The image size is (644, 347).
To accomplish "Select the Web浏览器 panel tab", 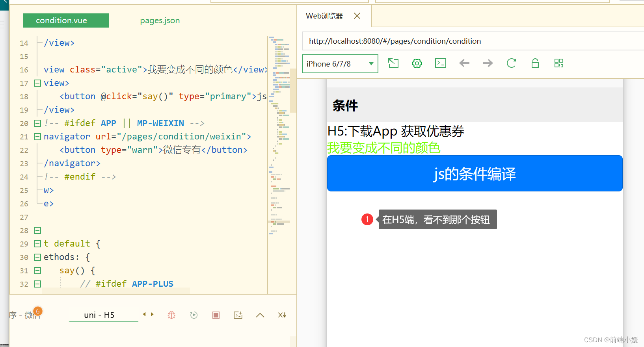I will point(324,16).
